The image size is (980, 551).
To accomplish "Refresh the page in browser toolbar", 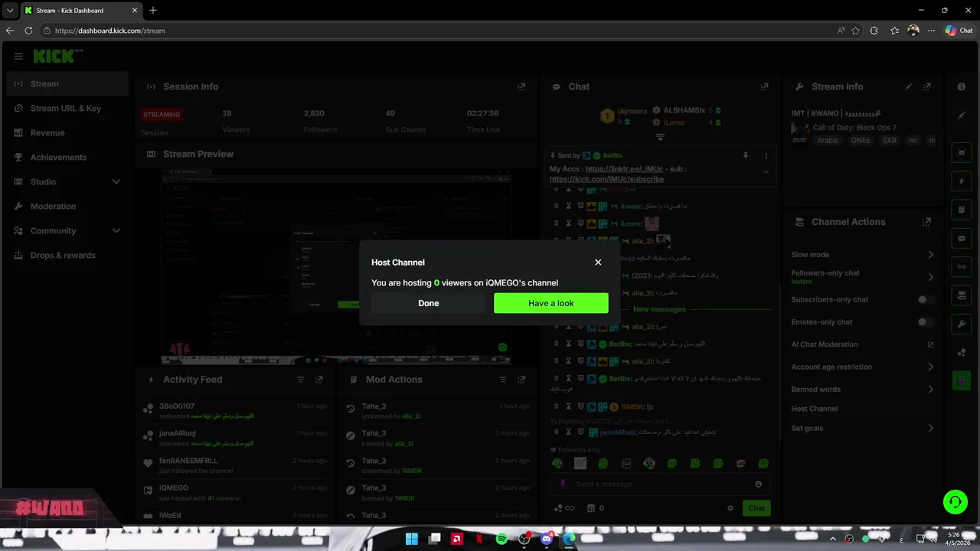I will (x=28, y=31).
